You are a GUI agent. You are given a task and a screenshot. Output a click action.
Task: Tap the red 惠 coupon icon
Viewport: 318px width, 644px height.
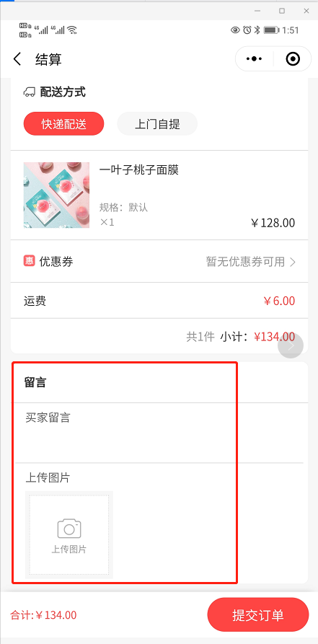click(29, 261)
